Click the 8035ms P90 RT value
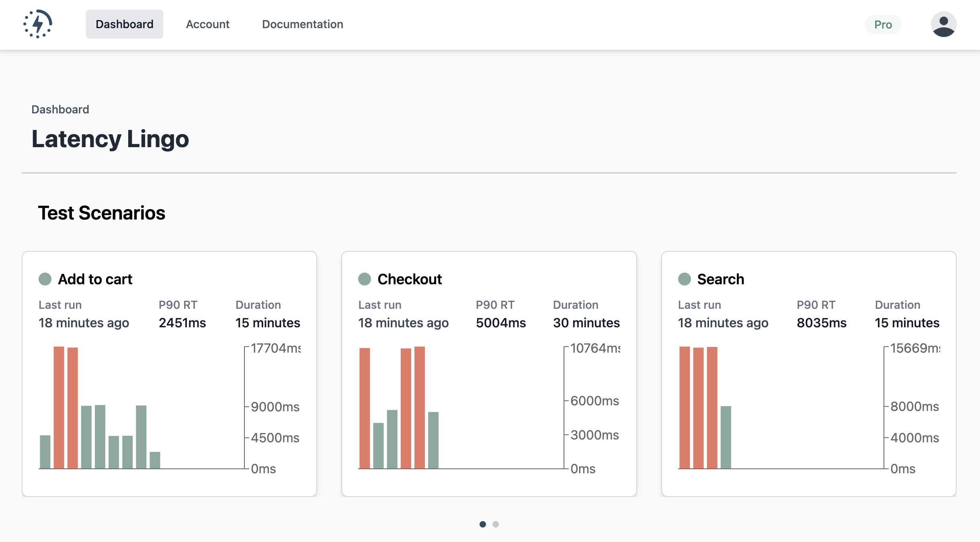 click(822, 322)
